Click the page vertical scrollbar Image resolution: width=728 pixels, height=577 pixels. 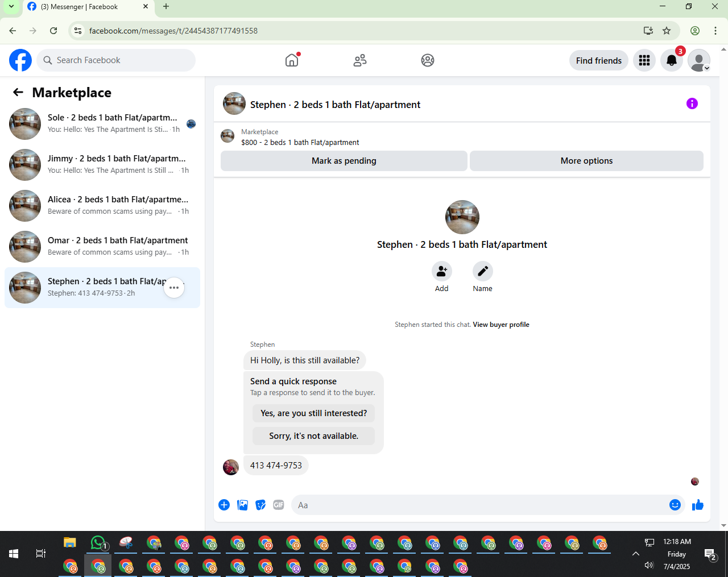[x=723, y=287]
